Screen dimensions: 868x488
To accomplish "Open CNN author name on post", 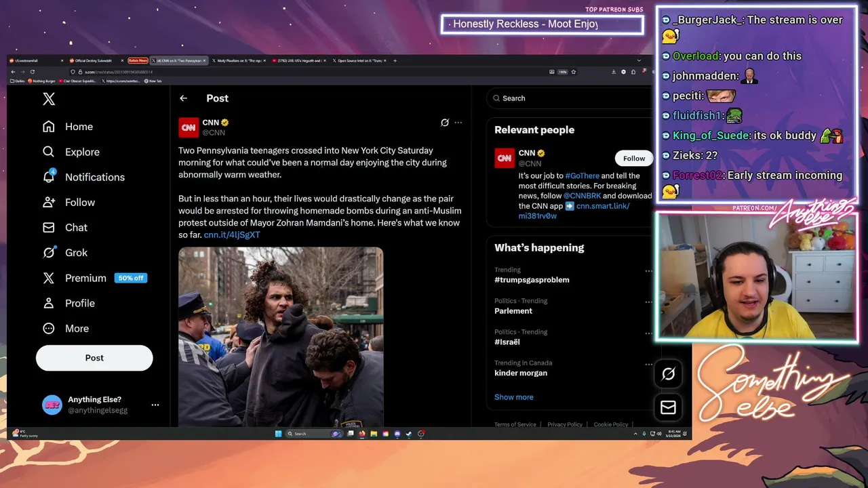I will click(211, 123).
